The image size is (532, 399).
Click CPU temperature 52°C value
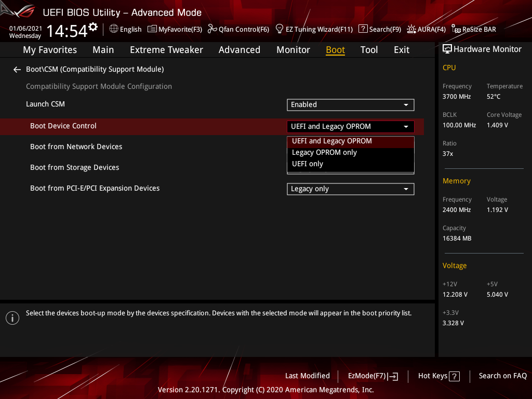494,97
